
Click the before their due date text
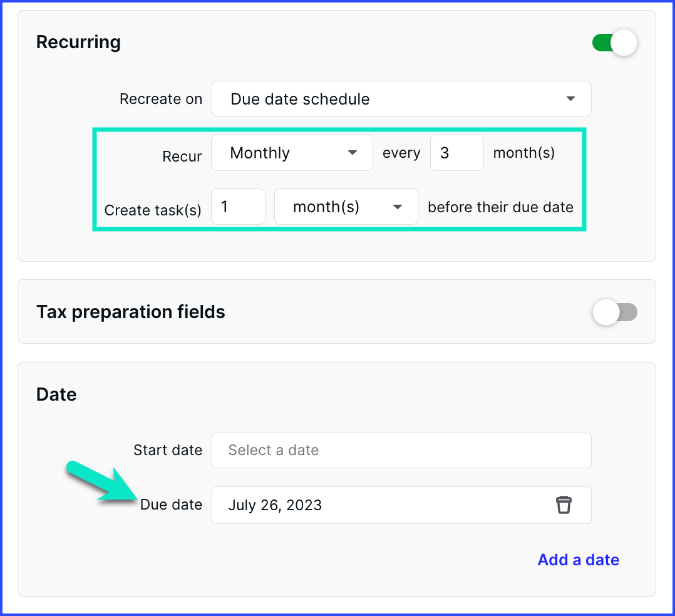point(500,207)
